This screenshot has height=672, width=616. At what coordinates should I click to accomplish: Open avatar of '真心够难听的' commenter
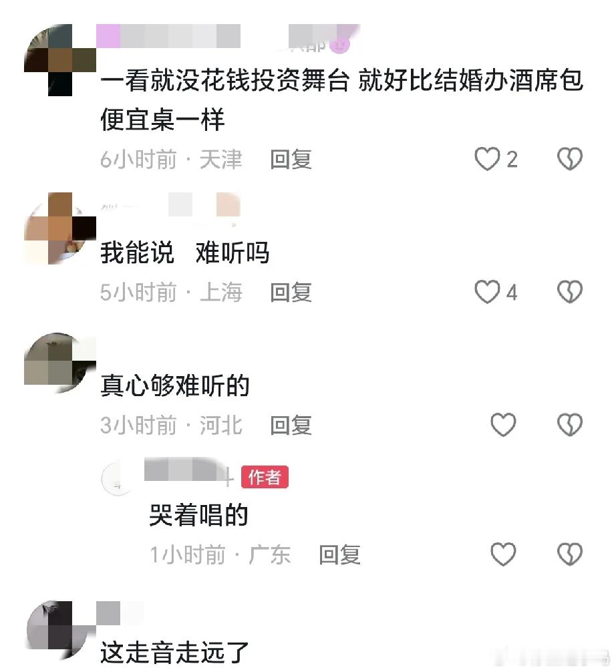pos(60,363)
